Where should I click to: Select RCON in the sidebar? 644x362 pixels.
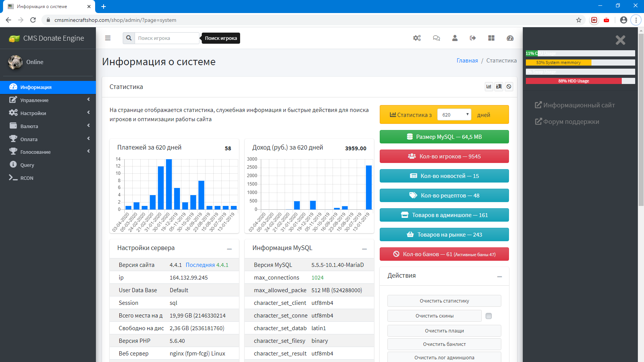(x=26, y=178)
